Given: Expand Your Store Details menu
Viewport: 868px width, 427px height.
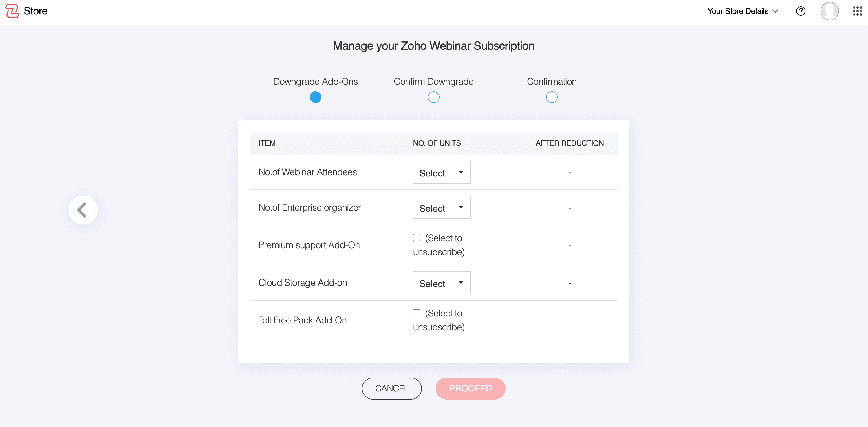Looking at the screenshot, I should pos(743,11).
